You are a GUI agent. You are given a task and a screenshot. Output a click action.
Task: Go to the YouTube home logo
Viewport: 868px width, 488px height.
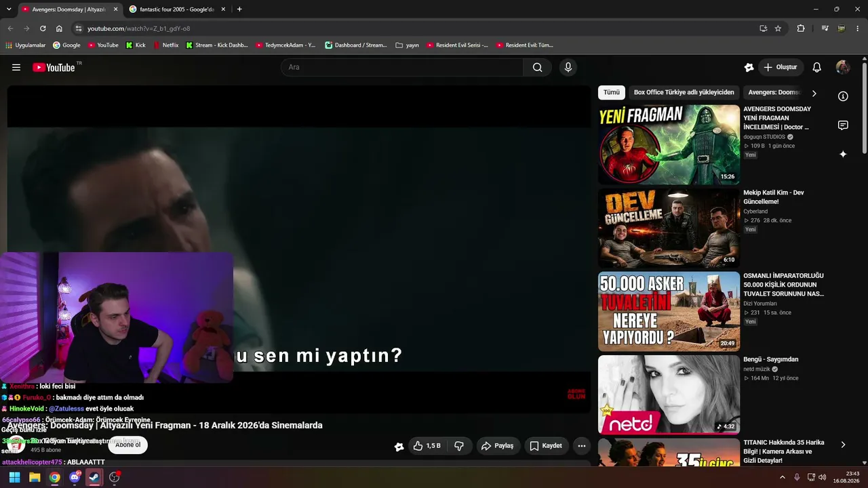click(x=54, y=67)
